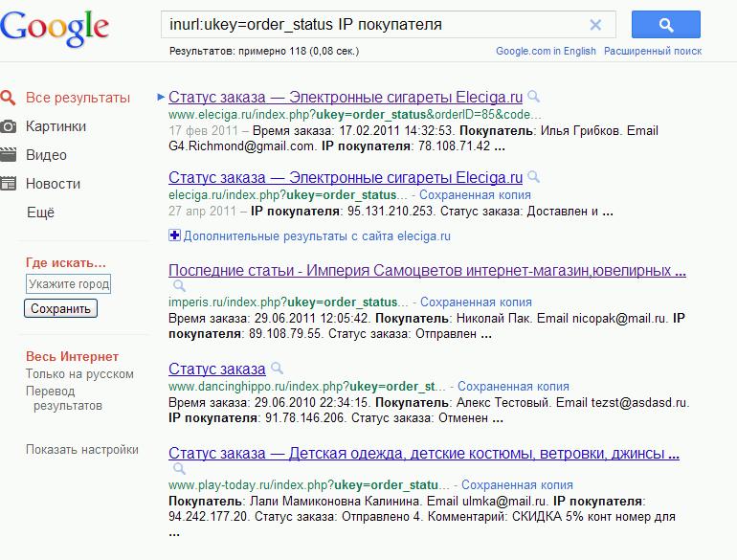The image size is (737, 560).
Task: Open first Статус заказа Eleciga.ru result
Action: point(346,97)
